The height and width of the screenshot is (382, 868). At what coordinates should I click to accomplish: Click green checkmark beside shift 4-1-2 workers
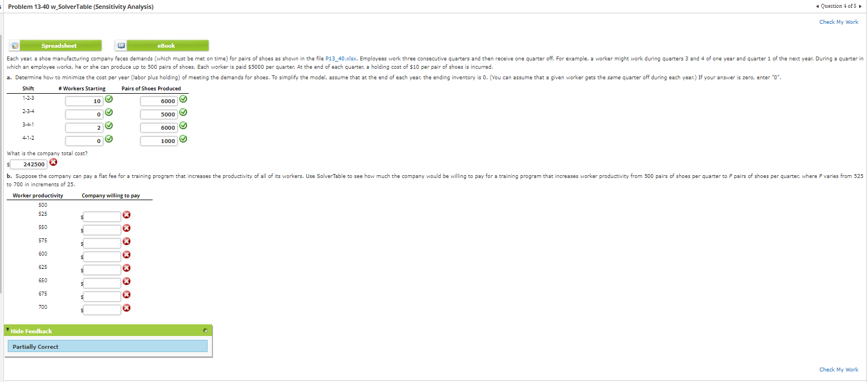click(109, 139)
